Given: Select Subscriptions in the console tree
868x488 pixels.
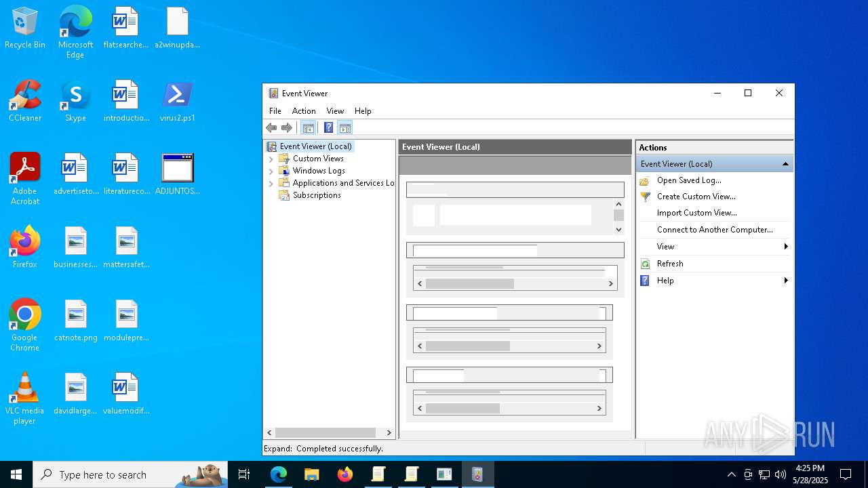Looking at the screenshot, I should (317, 195).
